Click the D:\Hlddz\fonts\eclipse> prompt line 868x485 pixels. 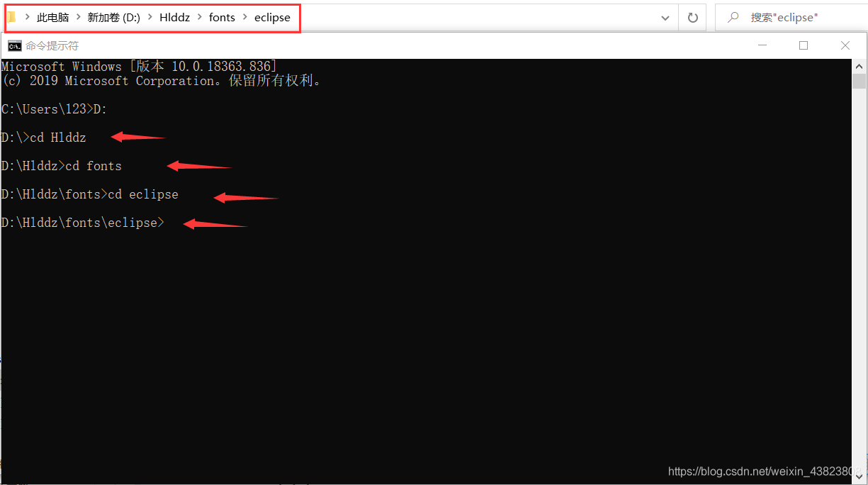pyautogui.click(x=82, y=223)
